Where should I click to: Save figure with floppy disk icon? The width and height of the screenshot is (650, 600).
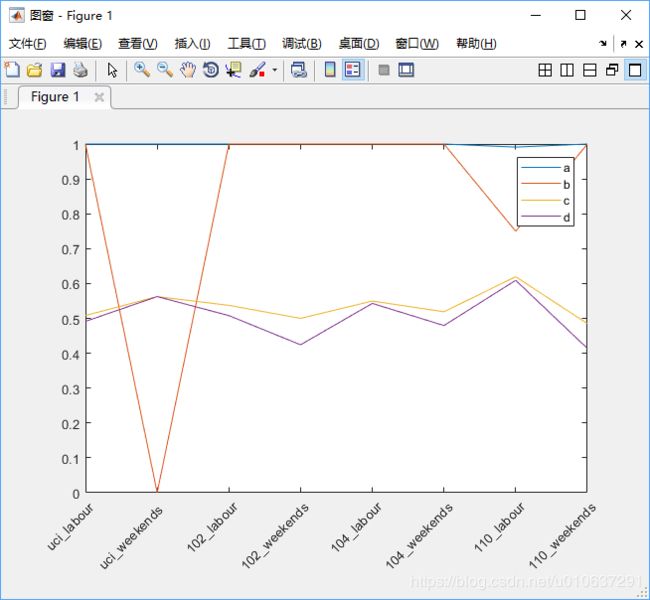coord(58,70)
